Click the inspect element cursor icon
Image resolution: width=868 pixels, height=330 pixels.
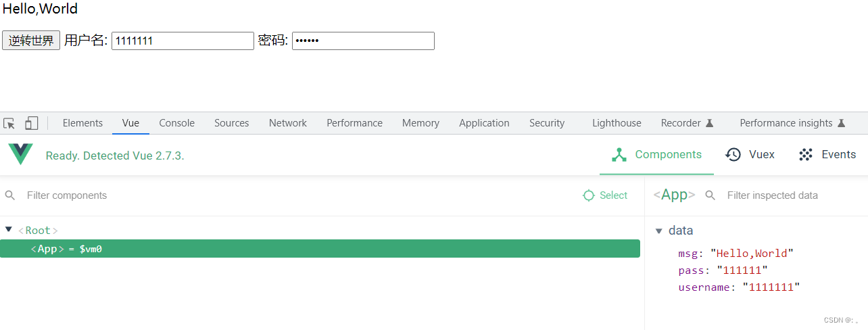point(9,123)
